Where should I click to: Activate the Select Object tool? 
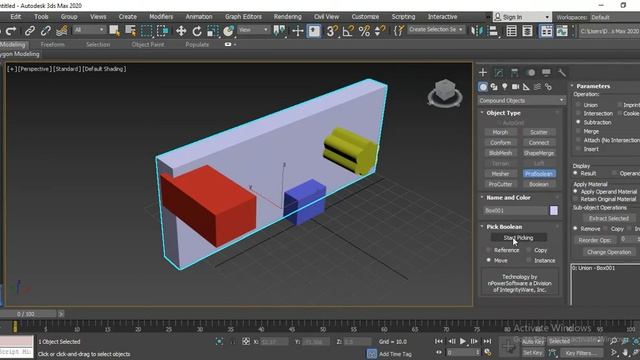coord(115,31)
